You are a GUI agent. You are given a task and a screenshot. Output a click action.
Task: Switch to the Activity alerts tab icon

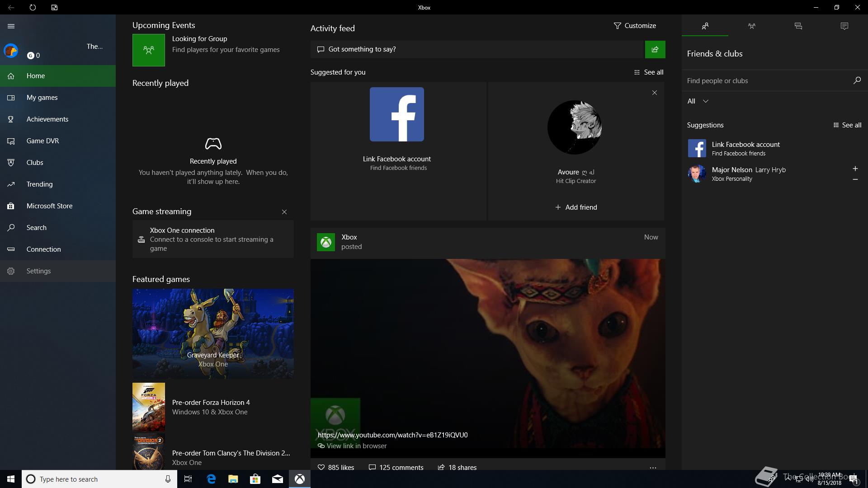point(844,26)
